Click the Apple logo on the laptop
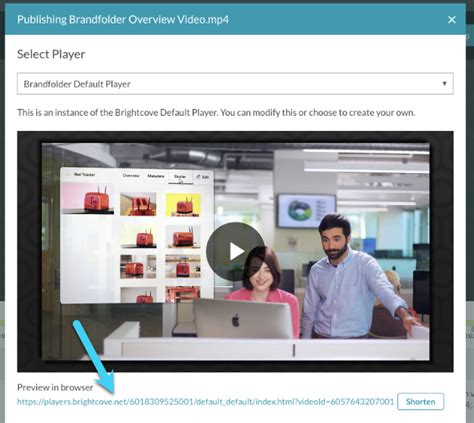474x423 pixels. click(236, 320)
